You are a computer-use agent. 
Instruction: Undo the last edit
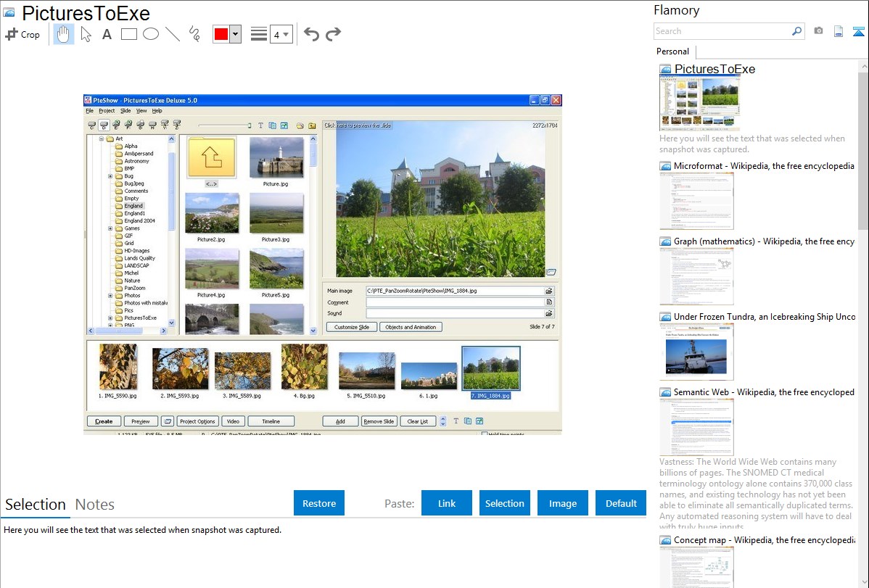pos(311,34)
